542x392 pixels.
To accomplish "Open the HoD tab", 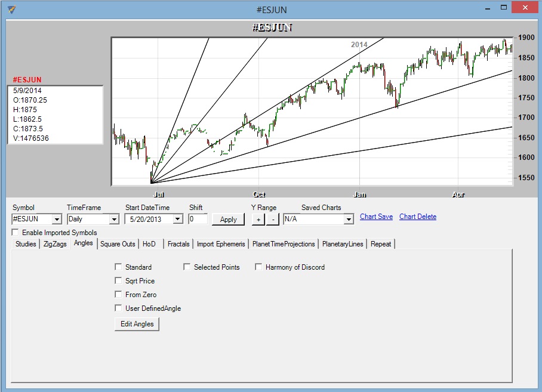I will tap(149, 244).
